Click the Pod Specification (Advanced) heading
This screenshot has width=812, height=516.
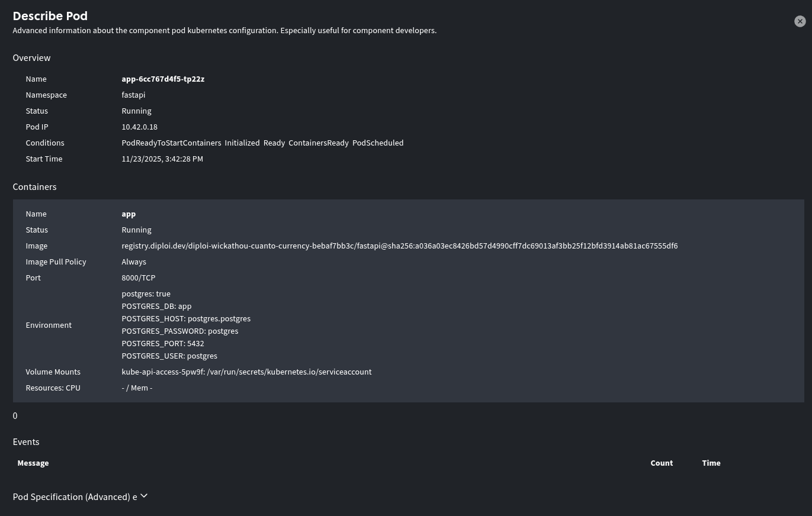[x=71, y=496]
